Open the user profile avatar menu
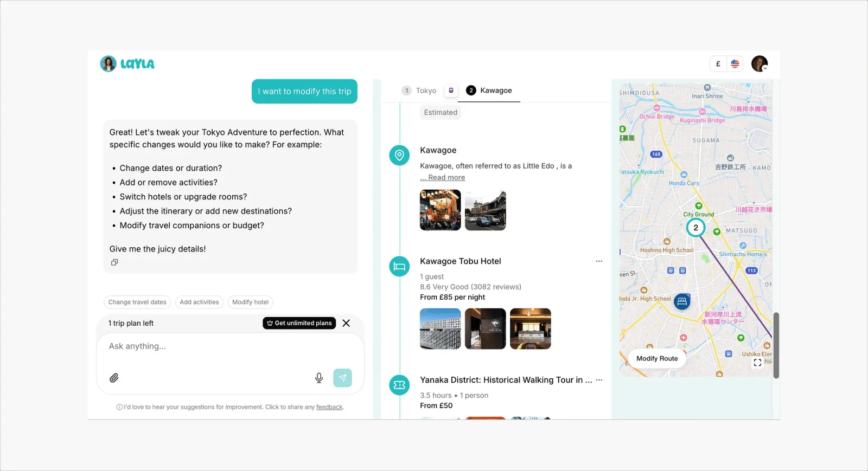 [x=759, y=64]
